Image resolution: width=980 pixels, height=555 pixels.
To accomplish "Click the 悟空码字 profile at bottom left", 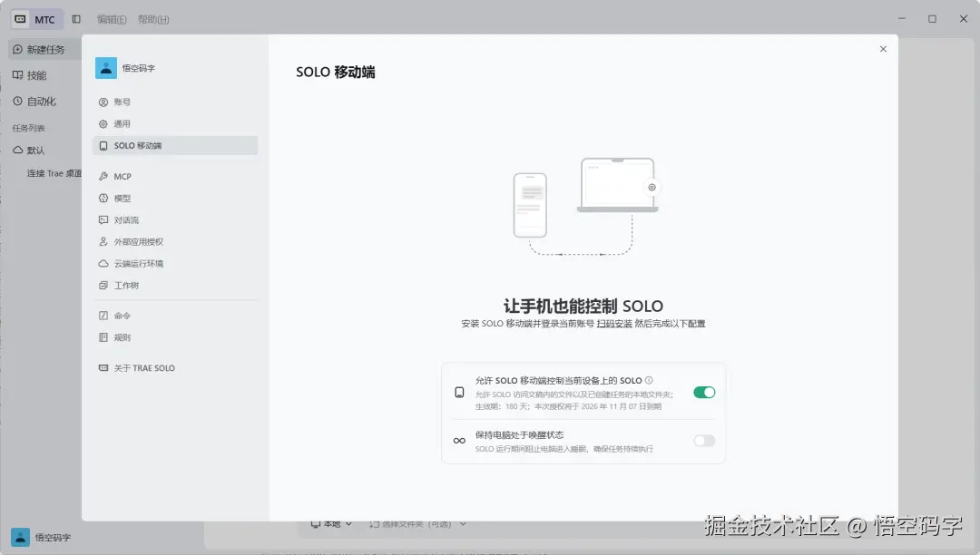I will (41, 537).
